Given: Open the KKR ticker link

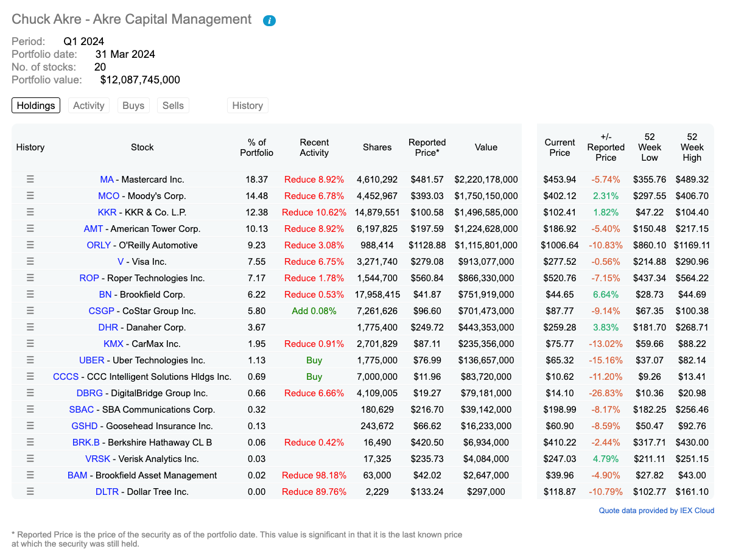Looking at the screenshot, I should point(107,212).
